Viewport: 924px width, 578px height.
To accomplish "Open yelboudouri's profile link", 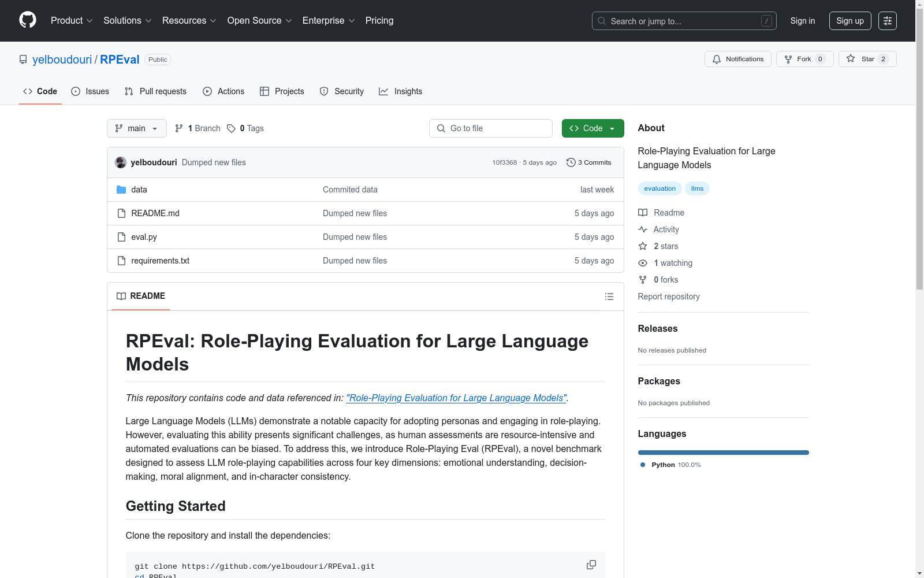I will 62,60.
